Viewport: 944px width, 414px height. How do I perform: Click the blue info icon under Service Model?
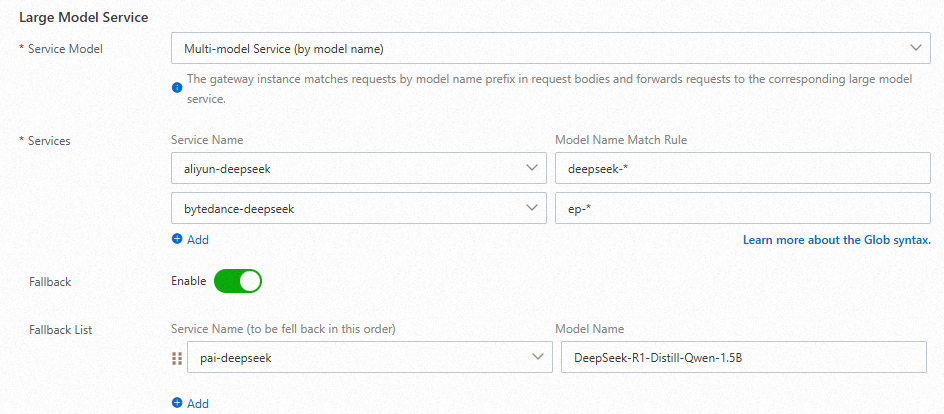(177, 87)
